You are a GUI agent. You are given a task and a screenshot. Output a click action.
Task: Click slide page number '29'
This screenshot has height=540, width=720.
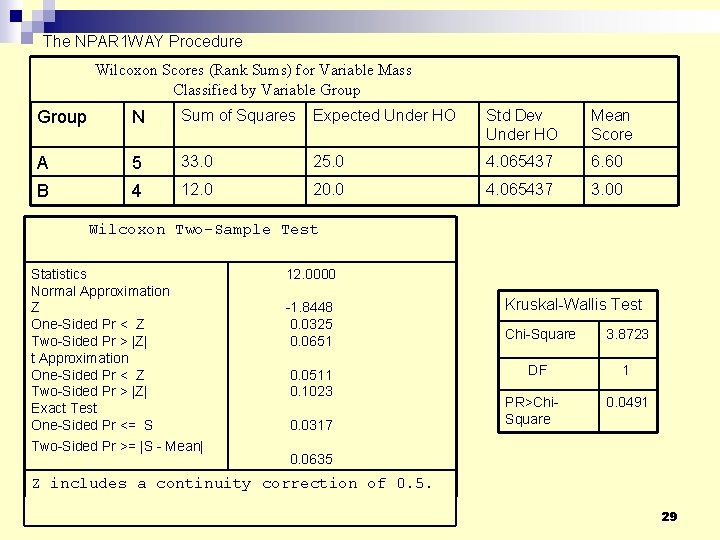point(669,517)
